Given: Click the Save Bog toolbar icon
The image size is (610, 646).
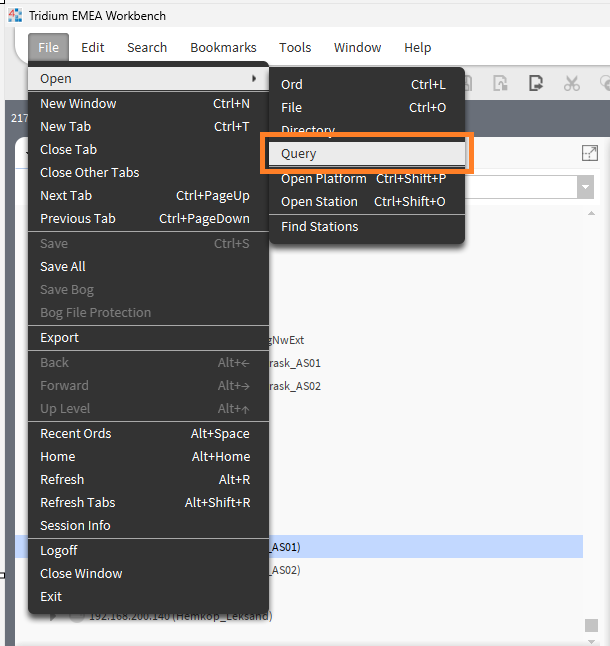Looking at the screenshot, I should (503, 83).
